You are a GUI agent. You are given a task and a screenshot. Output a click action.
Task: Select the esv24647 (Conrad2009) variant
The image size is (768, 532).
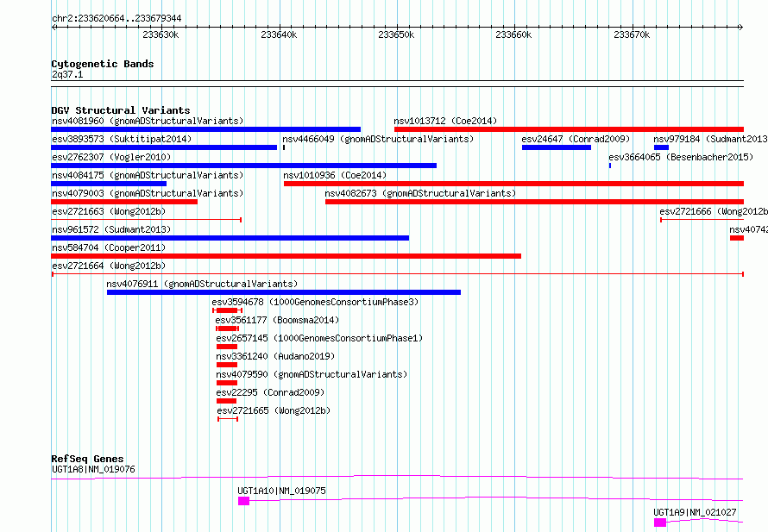(576, 139)
